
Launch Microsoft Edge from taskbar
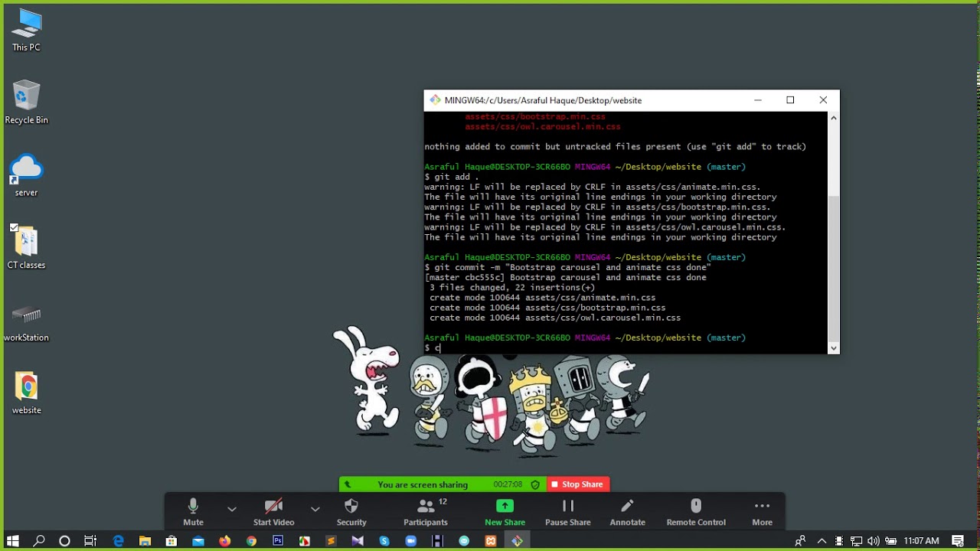(118, 541)
